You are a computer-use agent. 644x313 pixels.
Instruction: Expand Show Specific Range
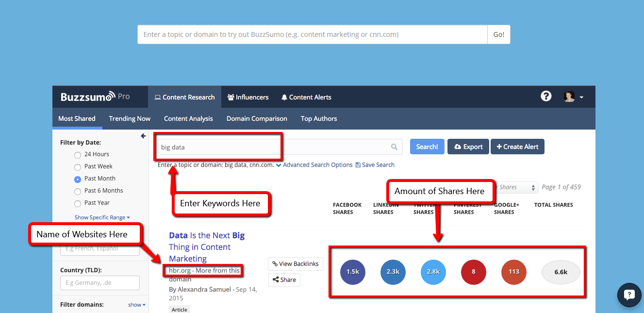point(102,217)
